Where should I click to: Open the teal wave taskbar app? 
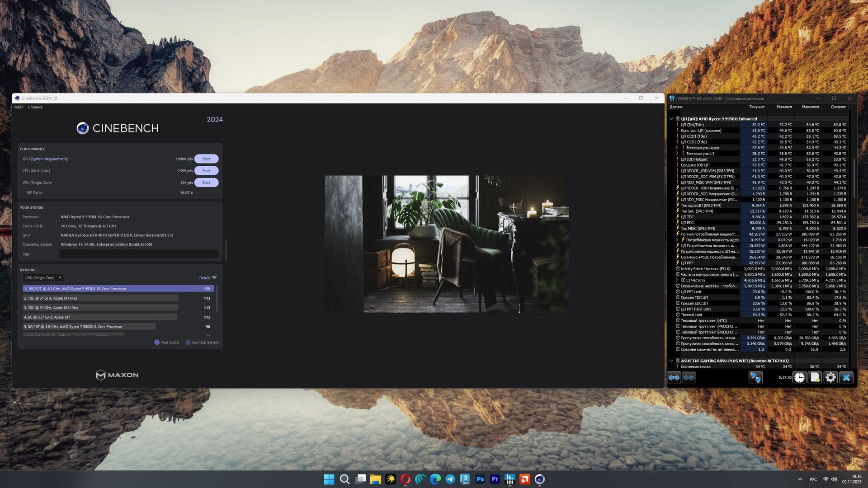pyautogui.click(x=420, y=479)
